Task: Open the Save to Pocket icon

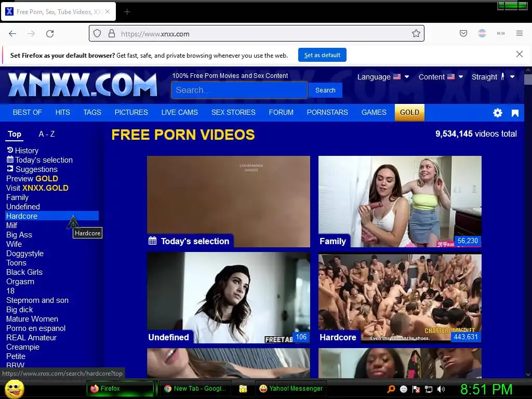Action: (463, 33)
